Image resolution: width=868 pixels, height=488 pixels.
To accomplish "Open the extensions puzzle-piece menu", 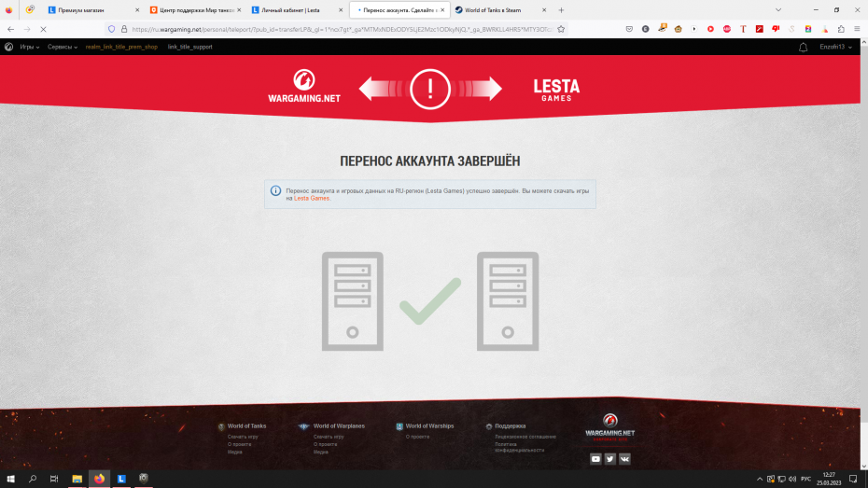I will tap(841, 29).
